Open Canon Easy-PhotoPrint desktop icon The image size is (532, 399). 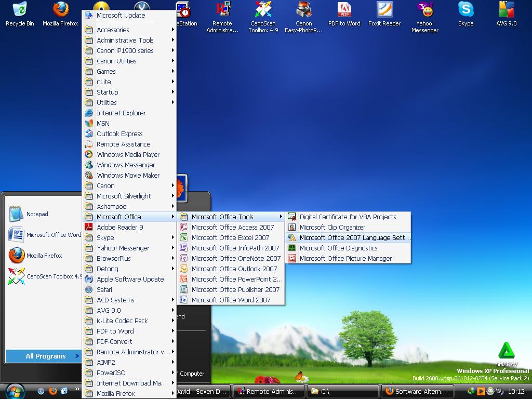tap(303, 17)
